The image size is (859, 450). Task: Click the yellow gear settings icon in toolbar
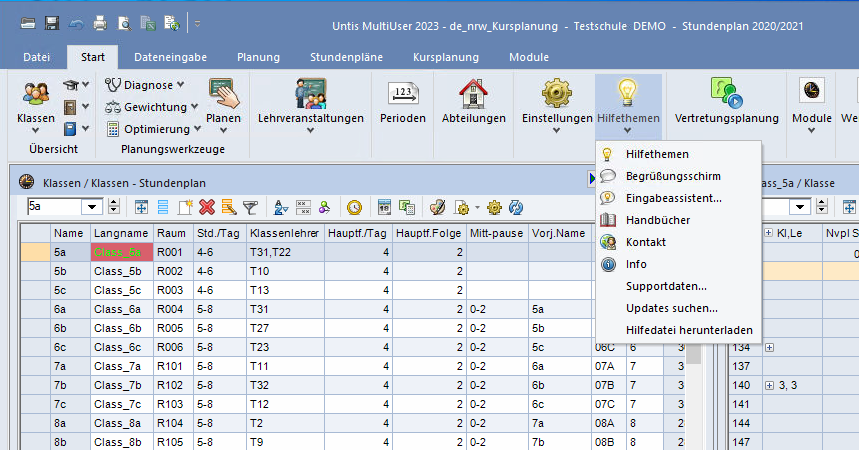494,207
